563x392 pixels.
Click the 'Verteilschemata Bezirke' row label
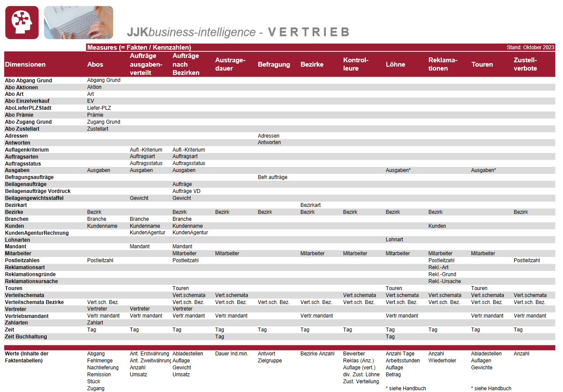pos(34,302)
